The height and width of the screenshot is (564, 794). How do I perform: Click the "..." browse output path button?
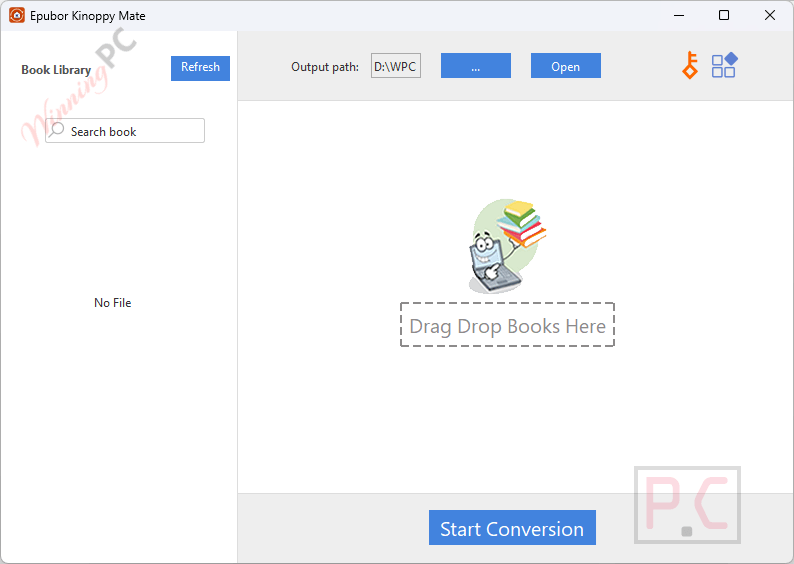475,66
